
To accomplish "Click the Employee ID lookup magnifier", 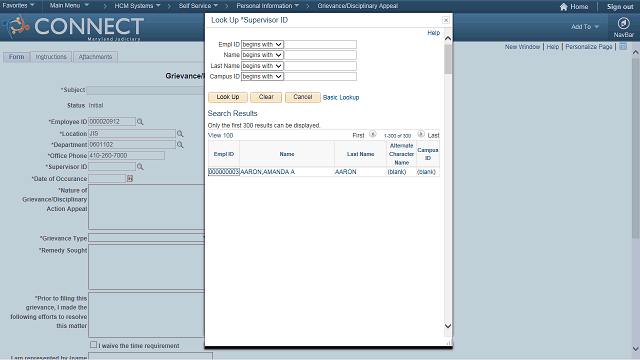I will tap(140, 122).
